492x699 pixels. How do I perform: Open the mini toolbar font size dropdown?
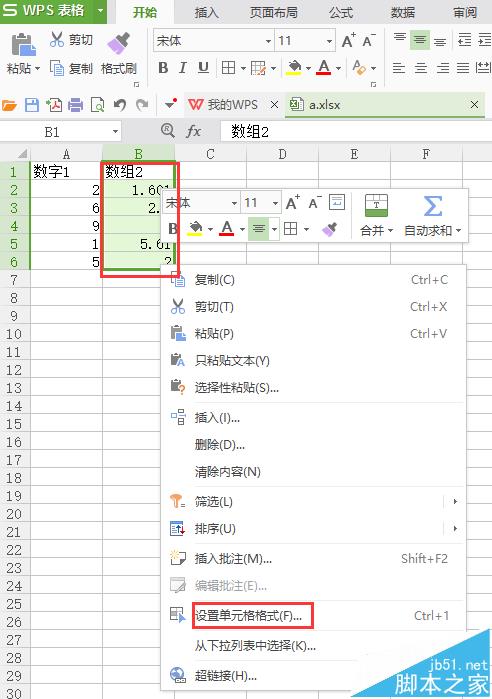tap(275, 203)
